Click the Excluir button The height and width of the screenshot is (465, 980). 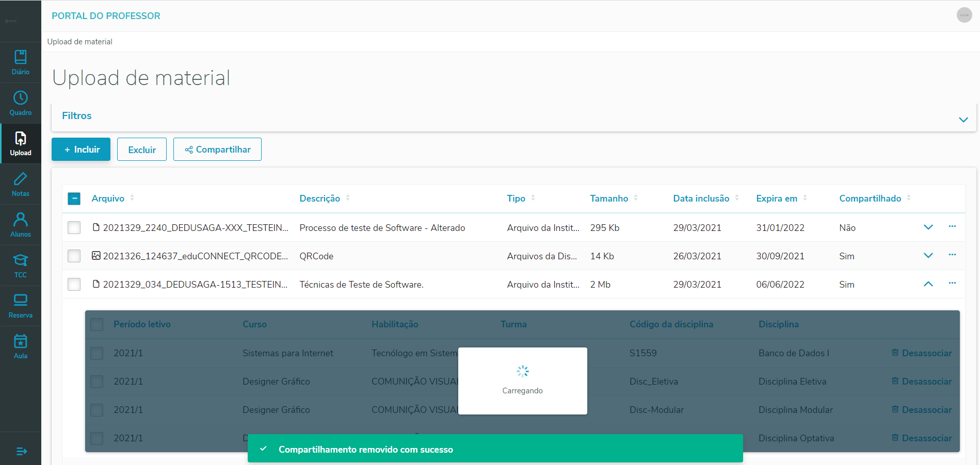point(142,150)
